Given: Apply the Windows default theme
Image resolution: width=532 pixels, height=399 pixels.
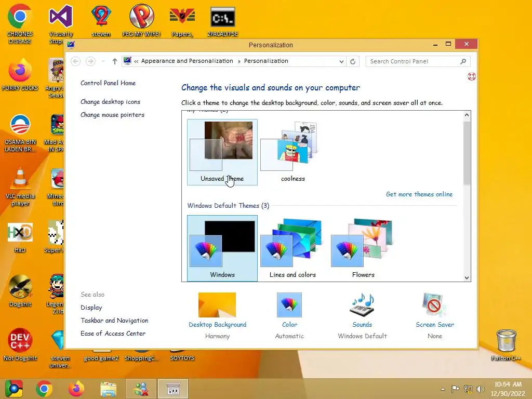Looking at the screenshot, I should [222, 248].
